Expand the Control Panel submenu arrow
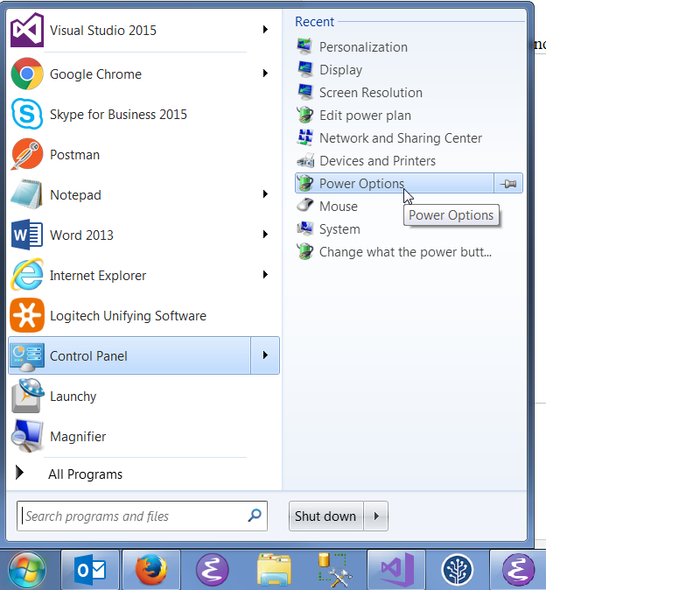 265,355
